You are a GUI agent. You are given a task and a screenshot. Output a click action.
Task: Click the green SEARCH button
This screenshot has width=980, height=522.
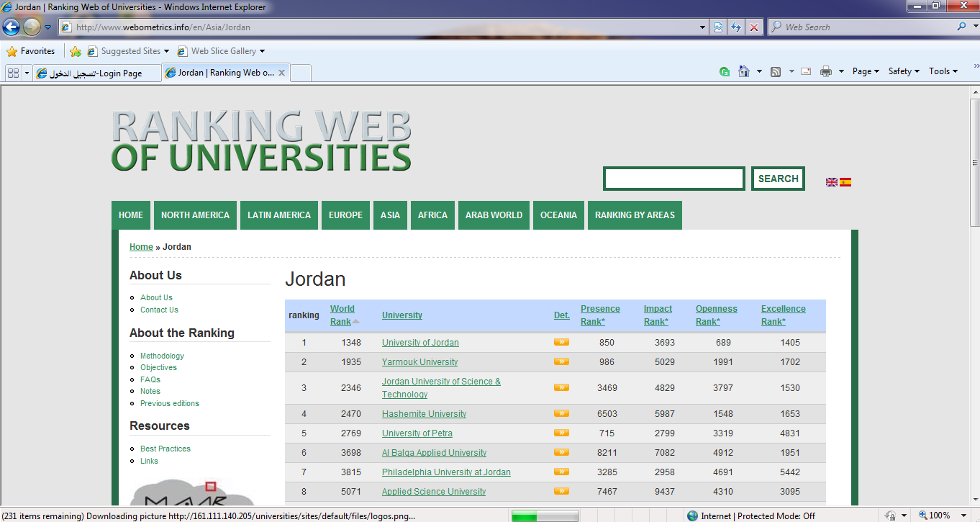(x=778, y=179)
